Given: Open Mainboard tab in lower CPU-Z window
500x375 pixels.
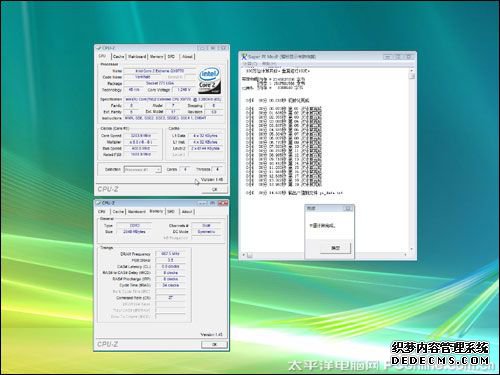Looking at the screenshot, I should click(x=137, y=212).
